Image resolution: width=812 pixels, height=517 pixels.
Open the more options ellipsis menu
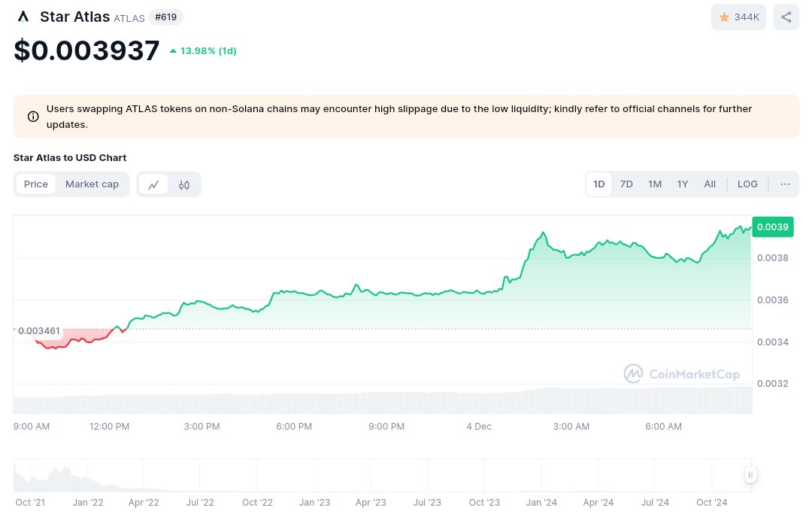coord(785,184)
